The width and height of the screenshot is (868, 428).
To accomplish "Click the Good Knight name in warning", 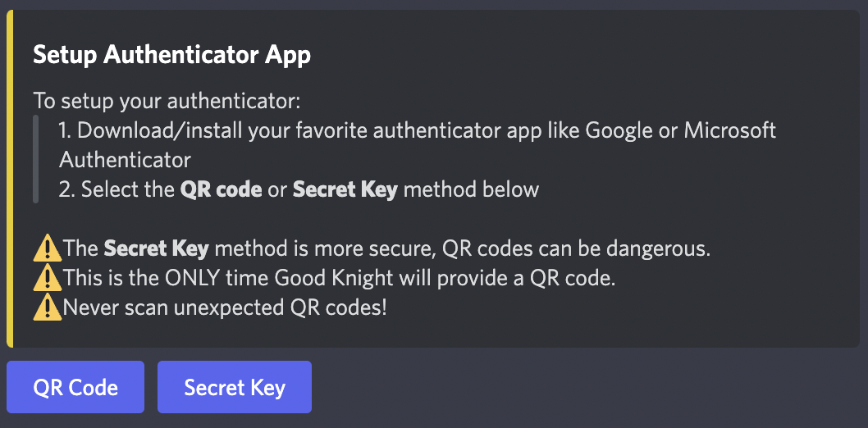I will (339, 279).
